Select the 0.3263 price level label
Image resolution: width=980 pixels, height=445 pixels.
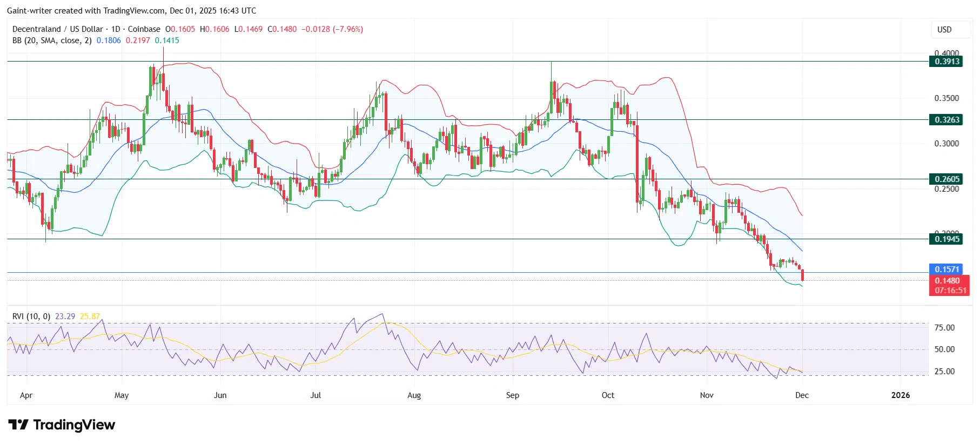pos(947,120)
